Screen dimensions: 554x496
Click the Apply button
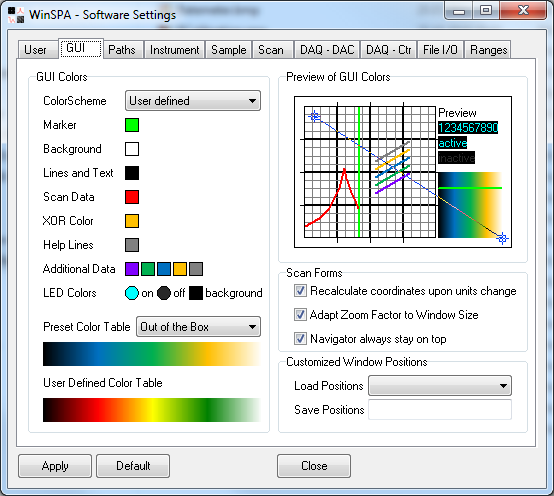55,466
